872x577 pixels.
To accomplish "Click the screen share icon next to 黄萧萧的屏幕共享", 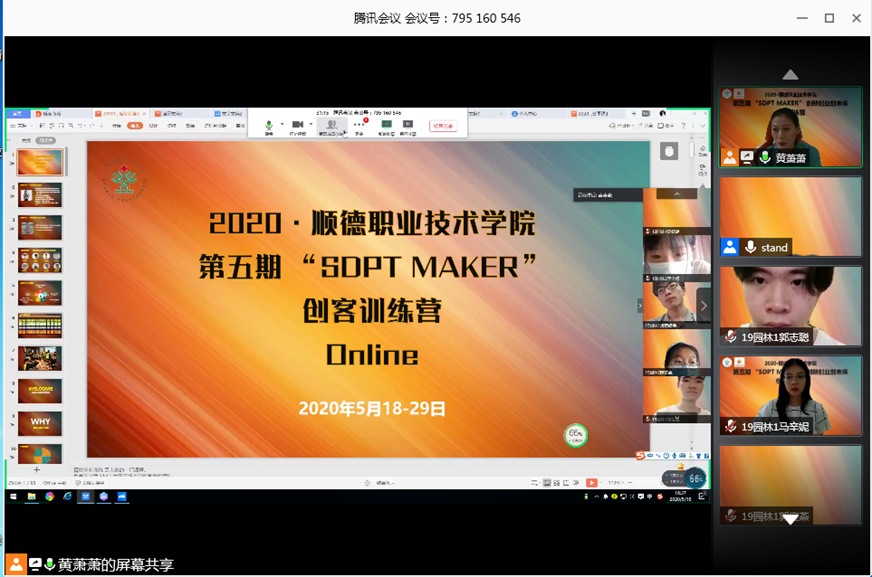I will click(35, 564).
